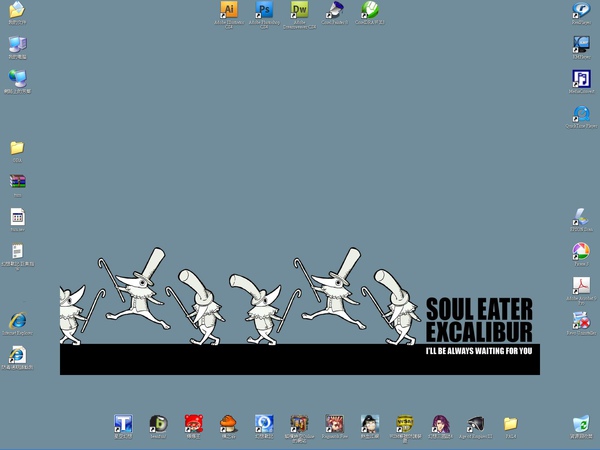
Task: Launch the fantasy Online game shortcut
Action: coord(299,424)
